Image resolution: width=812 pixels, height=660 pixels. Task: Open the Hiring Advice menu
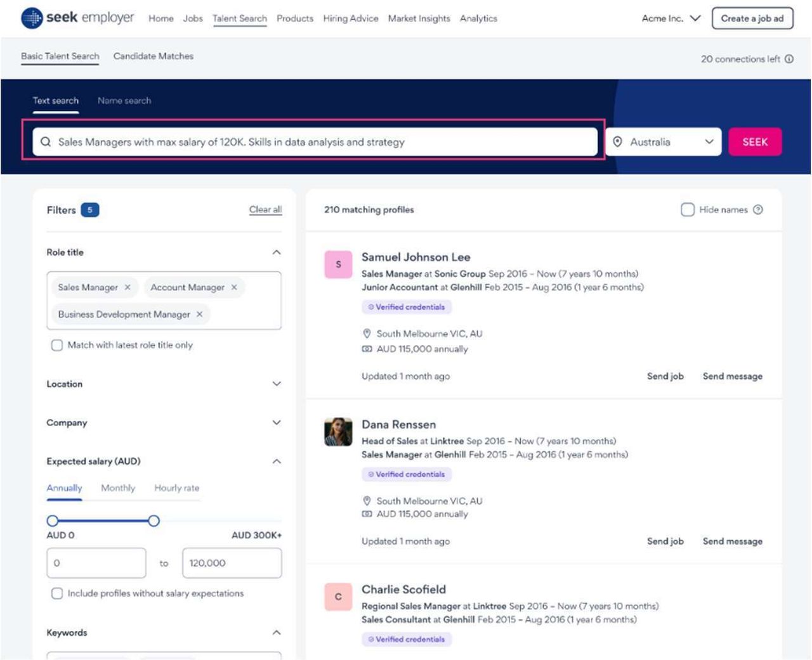click(351, 18)
